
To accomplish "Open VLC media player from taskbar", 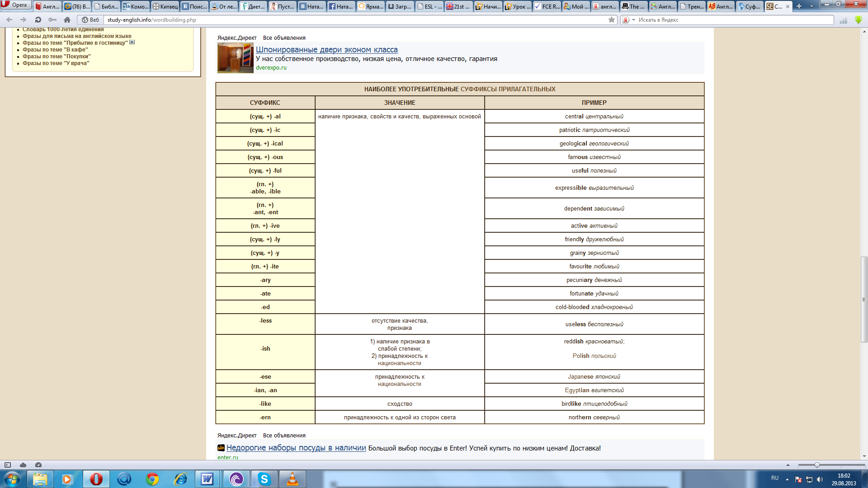I will tap(292, 479).
